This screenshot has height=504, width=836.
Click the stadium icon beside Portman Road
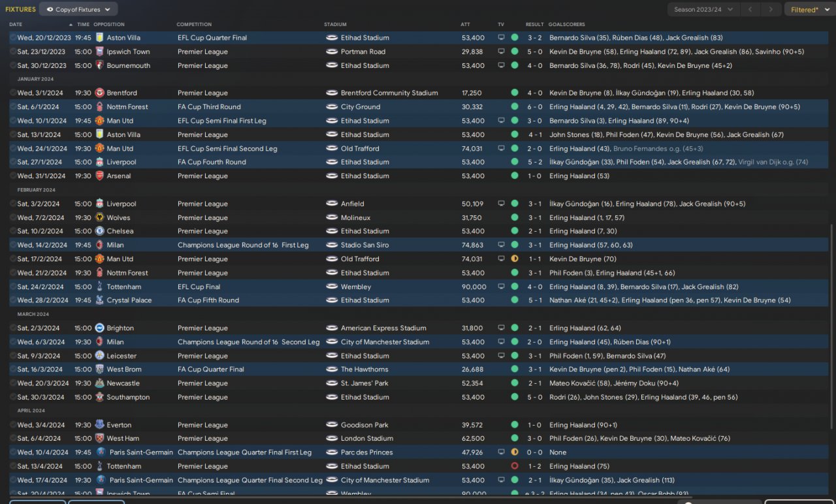click(x=332, y=52)
